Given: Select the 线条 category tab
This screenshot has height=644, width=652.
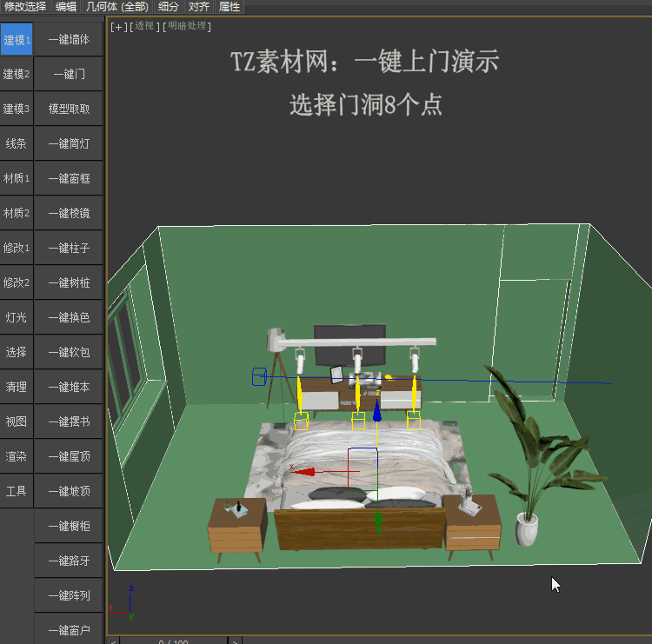Looking at the screenshot, I should point(17,143).
